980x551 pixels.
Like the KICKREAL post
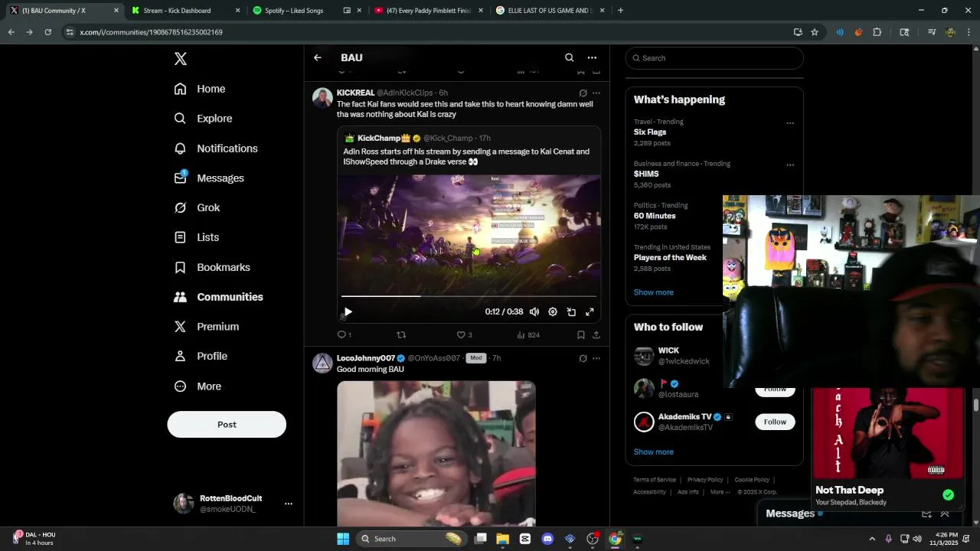tap(464, 334)
